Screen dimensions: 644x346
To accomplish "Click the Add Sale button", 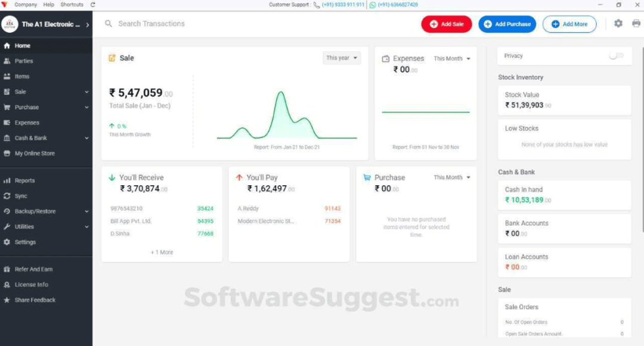I will point(446,24).
